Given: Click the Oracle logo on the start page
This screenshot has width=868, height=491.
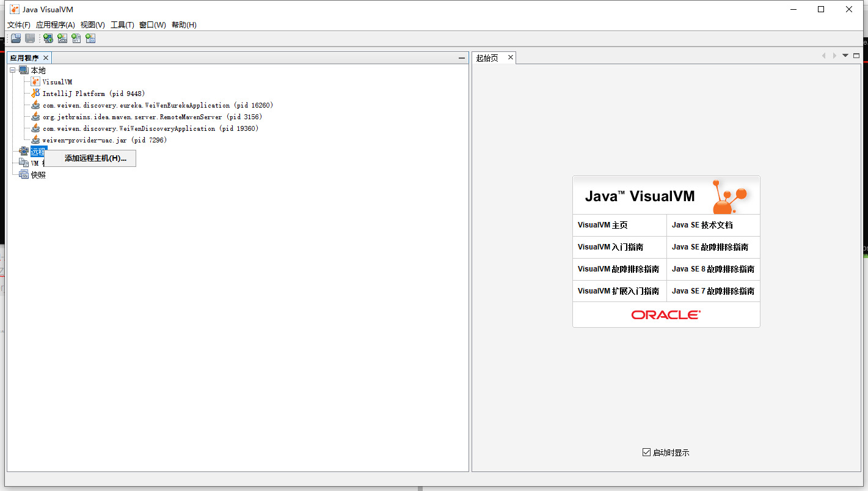Looking at the screenshot, I should coord(666,315).
